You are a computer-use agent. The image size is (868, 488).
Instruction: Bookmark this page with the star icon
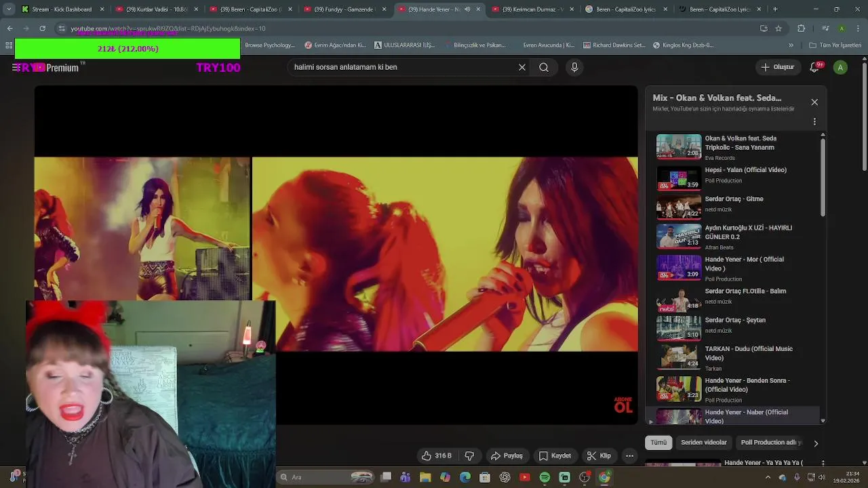pyautogui.click(x=778, y=28)
